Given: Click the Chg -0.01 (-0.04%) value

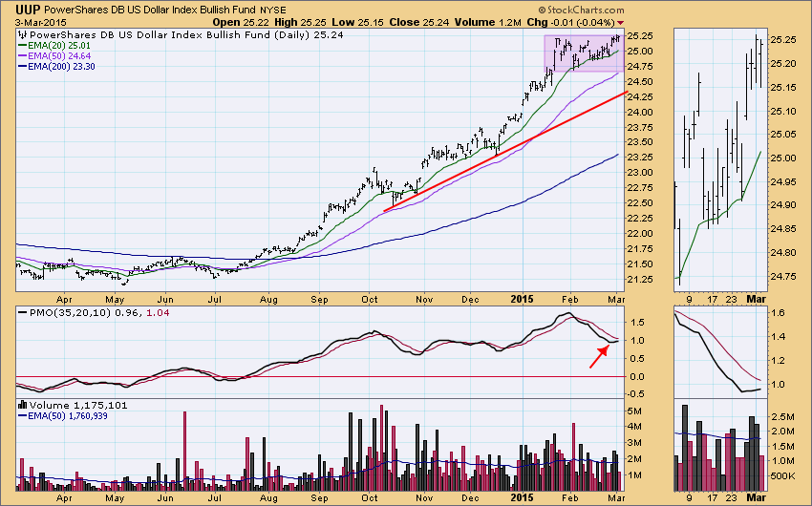Looking at the screenshot, I should tap(570, 22).
